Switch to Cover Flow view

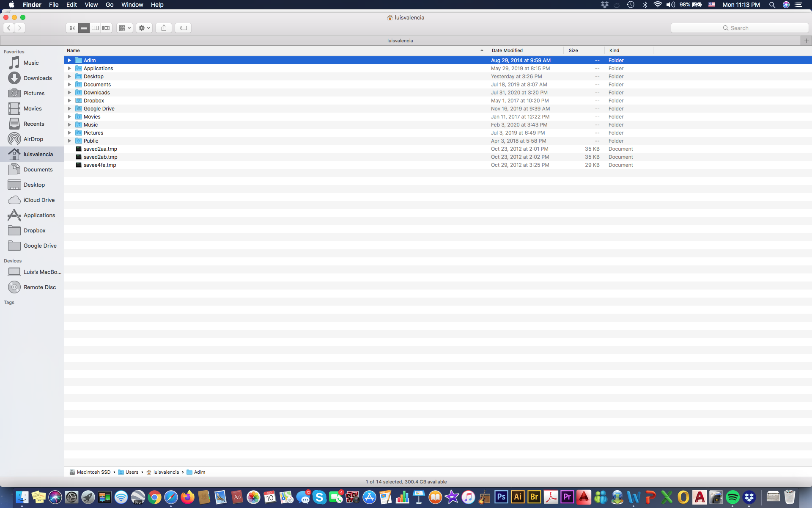pyautogui.click(x=107, y=28)
